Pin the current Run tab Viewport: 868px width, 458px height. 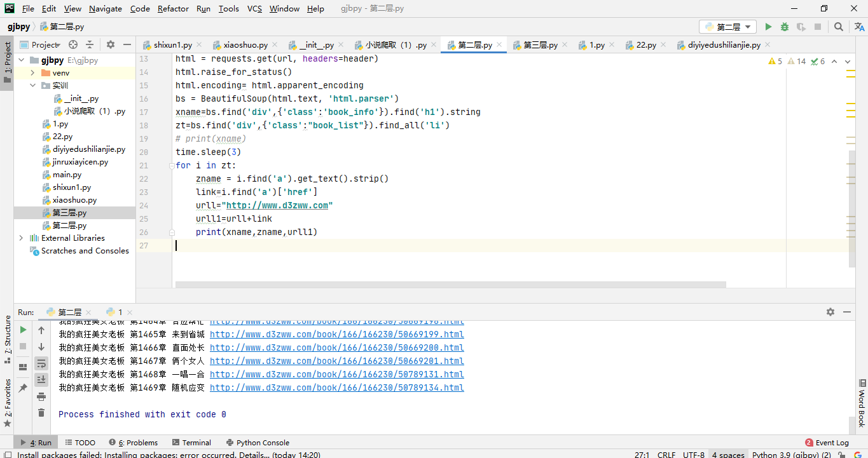pos(24,387)
